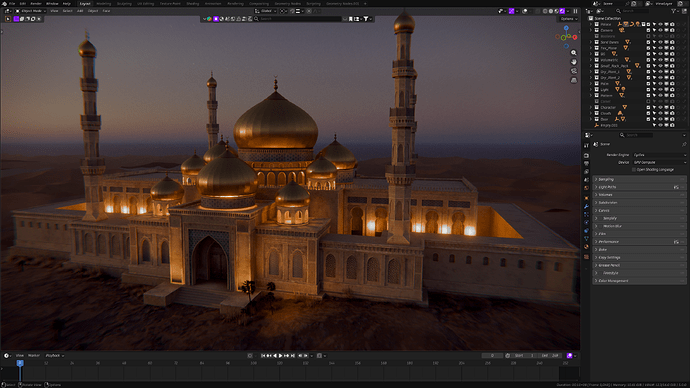Open the World properties tab icon
The image size is (690, 388).
pos(586,188)
